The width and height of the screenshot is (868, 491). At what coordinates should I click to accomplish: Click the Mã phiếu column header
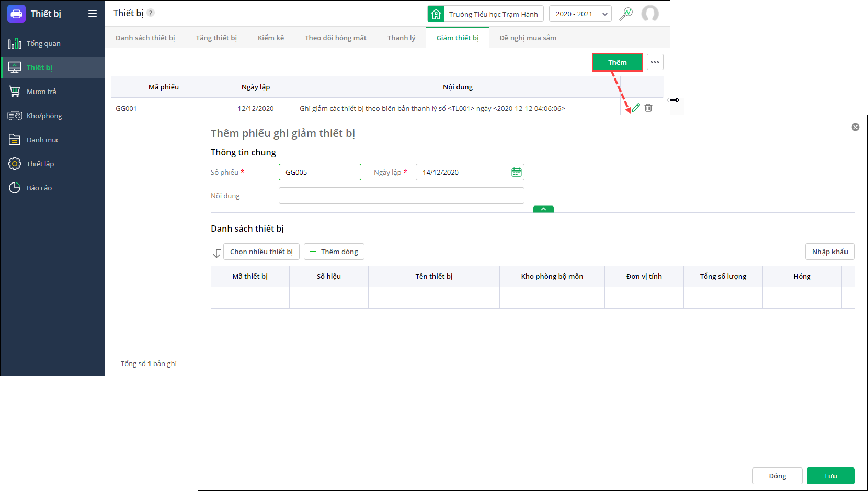click(x=164, y=87)
